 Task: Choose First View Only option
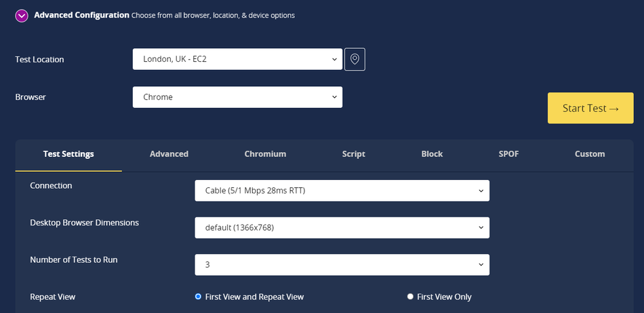point(410,297)
